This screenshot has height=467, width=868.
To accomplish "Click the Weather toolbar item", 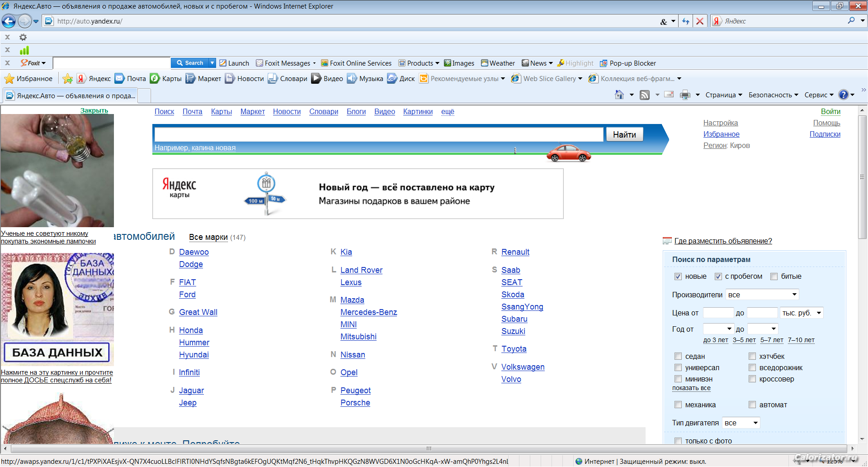I will (498, 63).
